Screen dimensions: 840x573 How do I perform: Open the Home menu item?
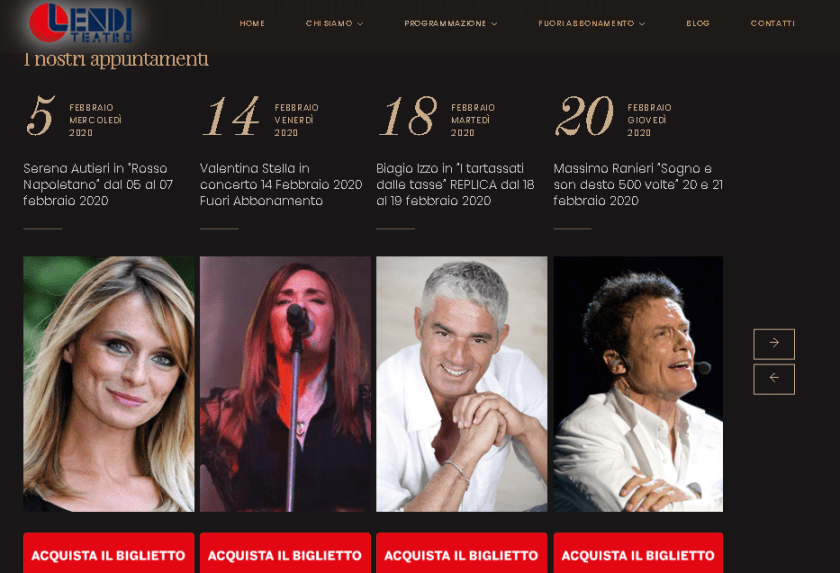(x=252, y=23)
